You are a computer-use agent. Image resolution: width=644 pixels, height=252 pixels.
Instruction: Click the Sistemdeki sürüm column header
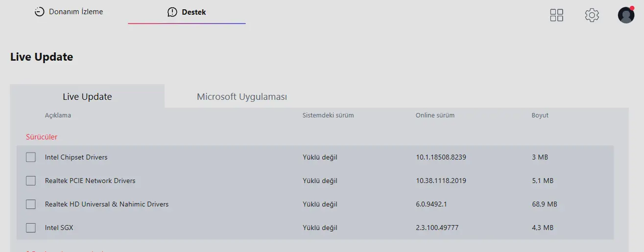(328, 115)
